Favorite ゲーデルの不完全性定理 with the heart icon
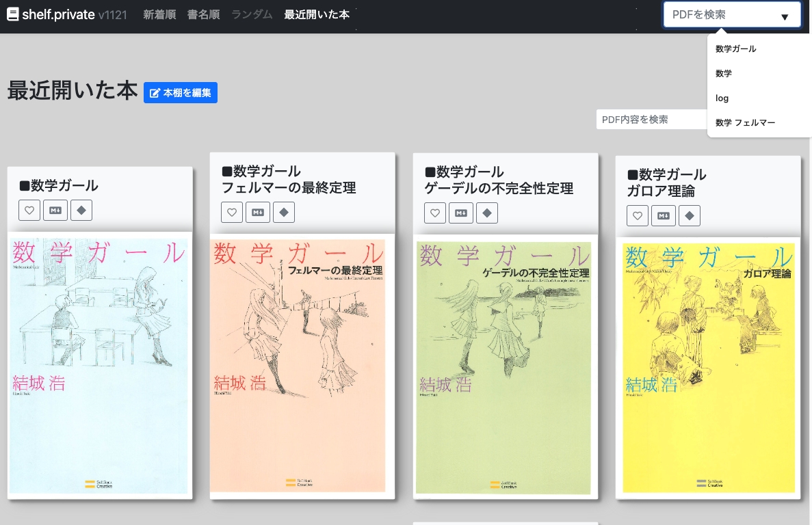Image resolution: width=812 pixels, height=525 pixels. tap(435, 213)
